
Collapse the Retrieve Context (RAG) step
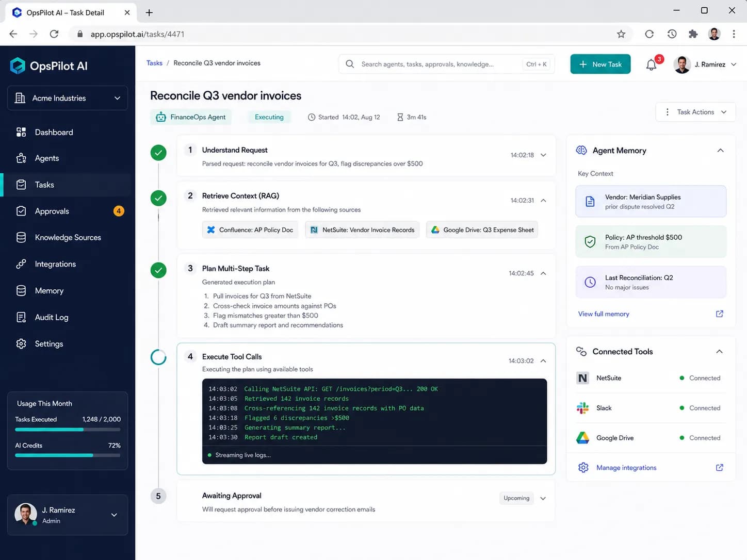click(543, 200)
